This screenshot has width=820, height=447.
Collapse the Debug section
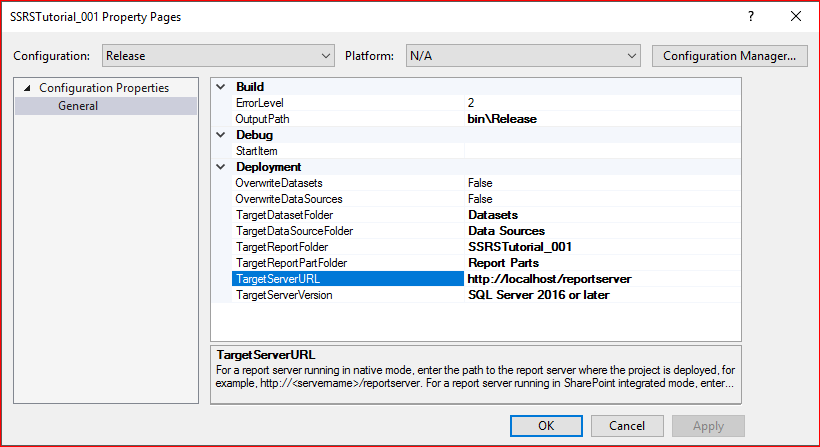coord(221,135)
